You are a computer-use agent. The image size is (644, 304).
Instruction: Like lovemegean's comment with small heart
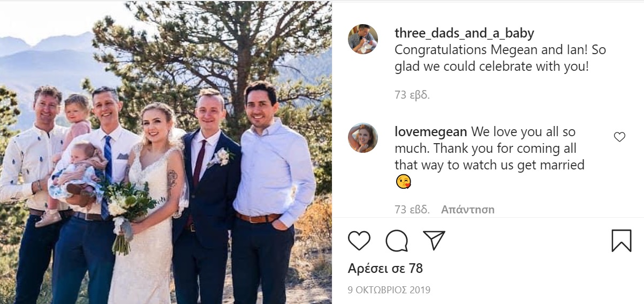pos(619,137)
